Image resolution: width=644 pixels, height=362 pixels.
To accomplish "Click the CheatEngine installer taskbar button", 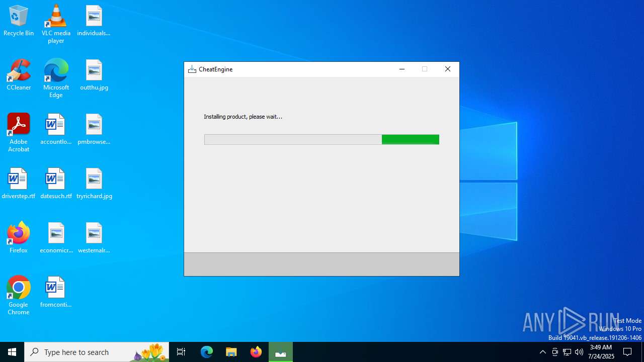I will (281, 352).
